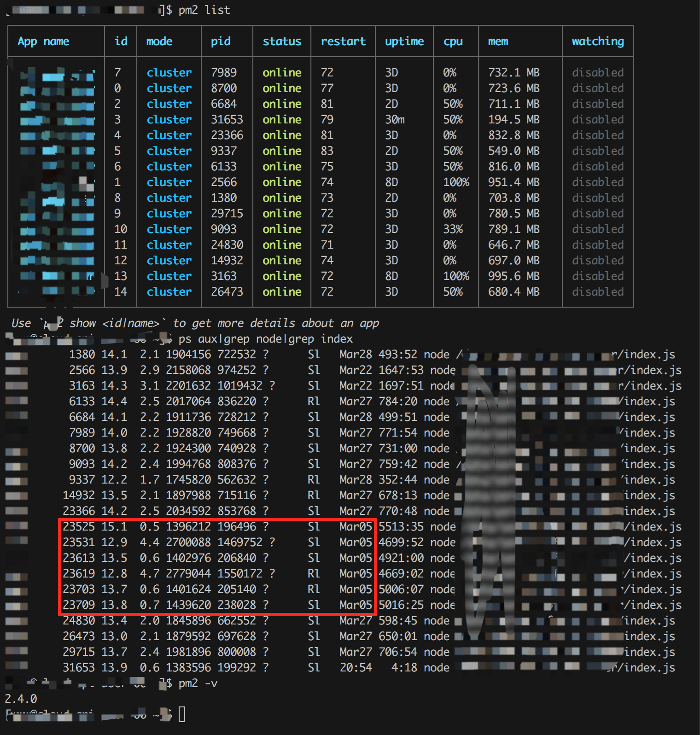Click the restart count '77'

tap(327, 88)
